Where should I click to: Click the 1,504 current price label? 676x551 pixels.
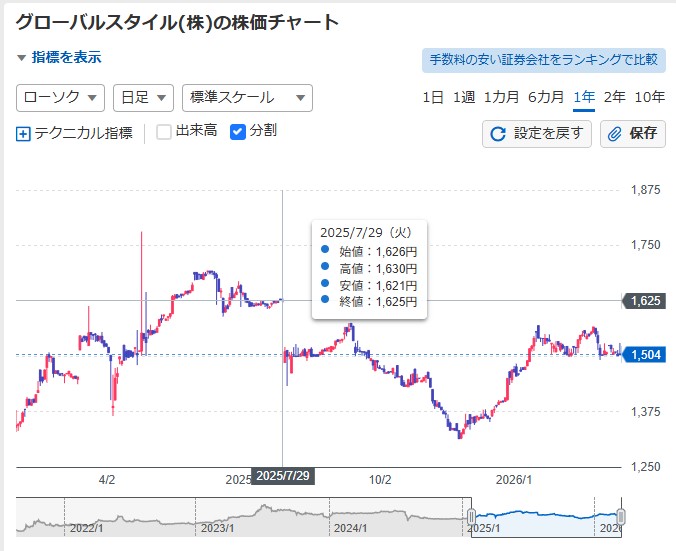coord(643,354)
